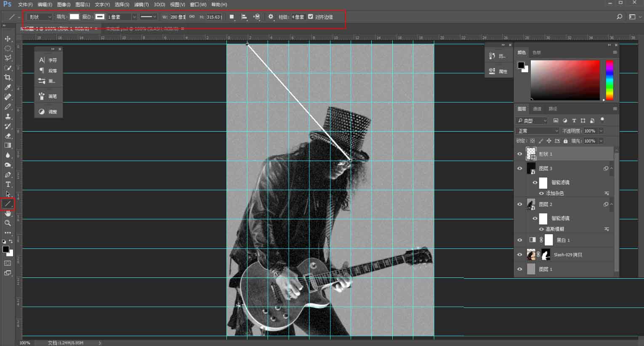Image resolution: width=644 pixels, height=346 pixels.
Task: Select the Quick Selection tool
Action: [x=8, y=68]
